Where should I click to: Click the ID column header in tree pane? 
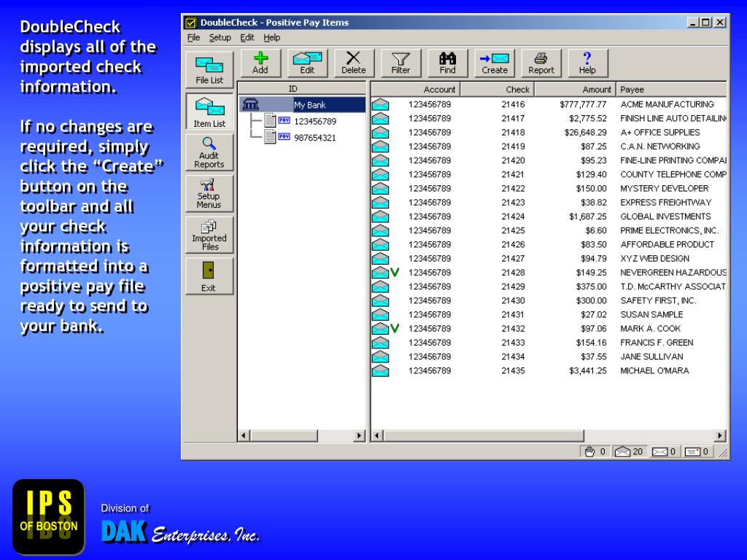[x=302, y=89]
